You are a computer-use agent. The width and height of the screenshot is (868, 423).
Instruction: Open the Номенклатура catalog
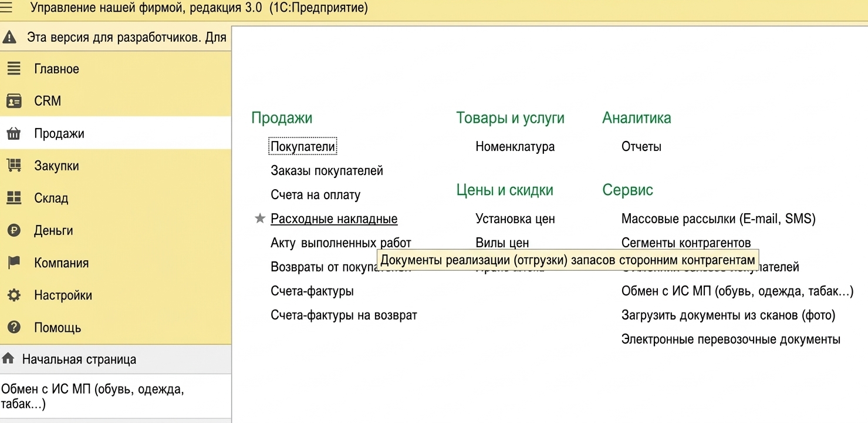pos(515,146)
